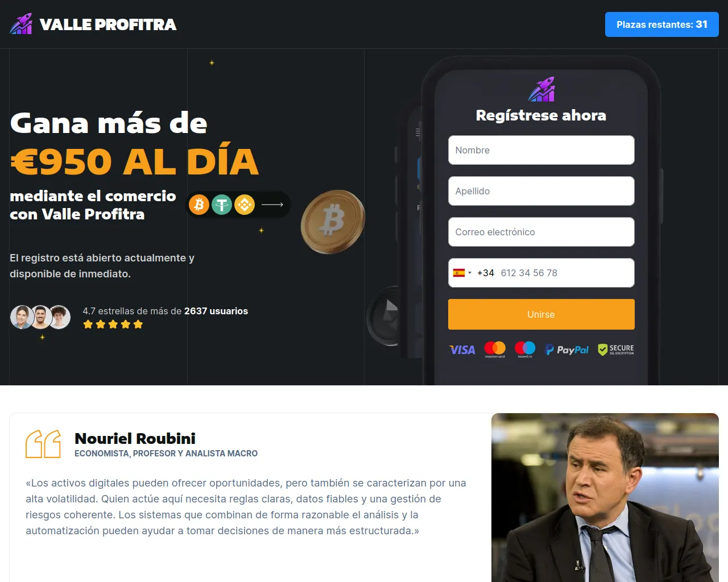Click the Valle Profitra rocket logo in header
Viewport: 728px width, 582px height.
(21, 24)
